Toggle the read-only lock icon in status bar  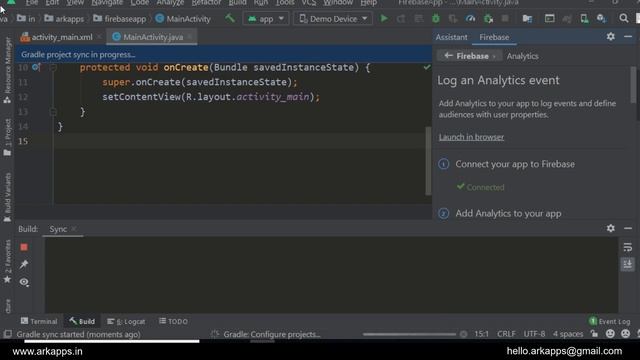click(x=594, y=334)
